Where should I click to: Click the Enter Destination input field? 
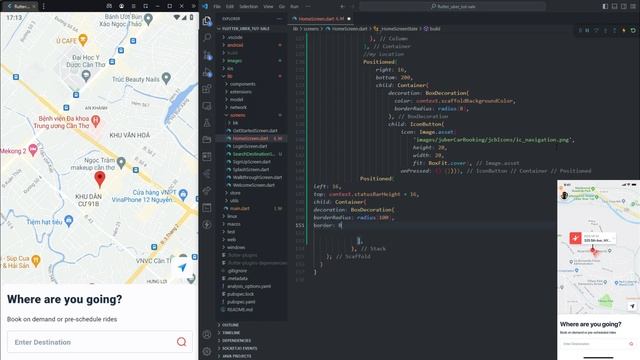(100, 342)
